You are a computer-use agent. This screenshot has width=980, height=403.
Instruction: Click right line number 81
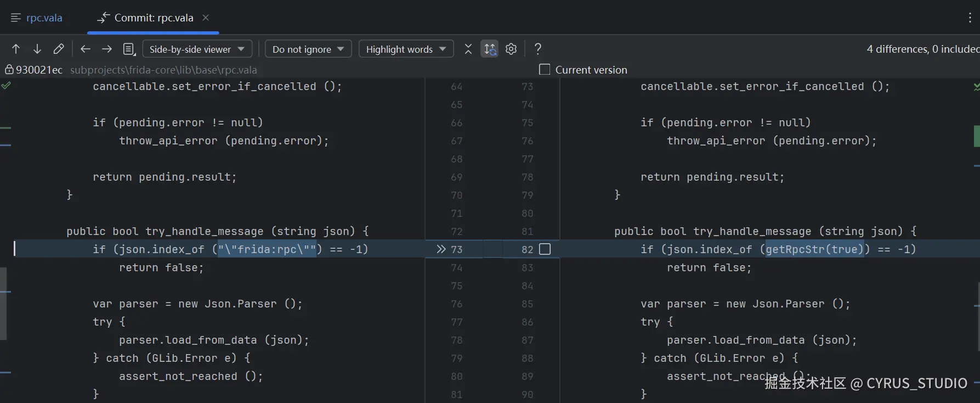tap(527, 231)
